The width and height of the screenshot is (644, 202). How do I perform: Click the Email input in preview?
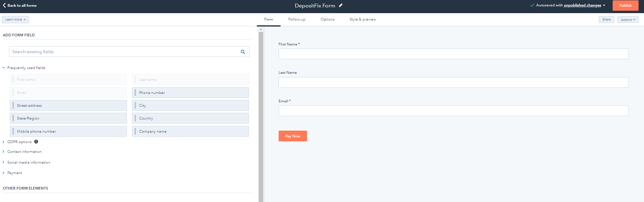coord(453,111)
